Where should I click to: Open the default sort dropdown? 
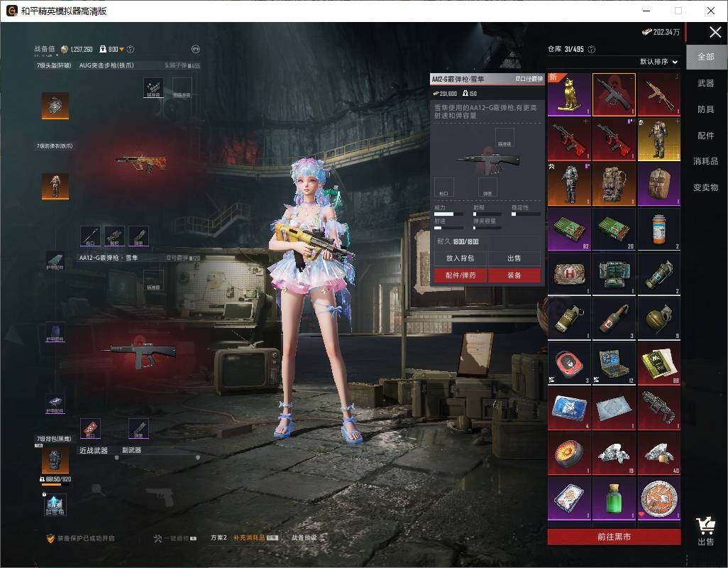coord(658,61)
